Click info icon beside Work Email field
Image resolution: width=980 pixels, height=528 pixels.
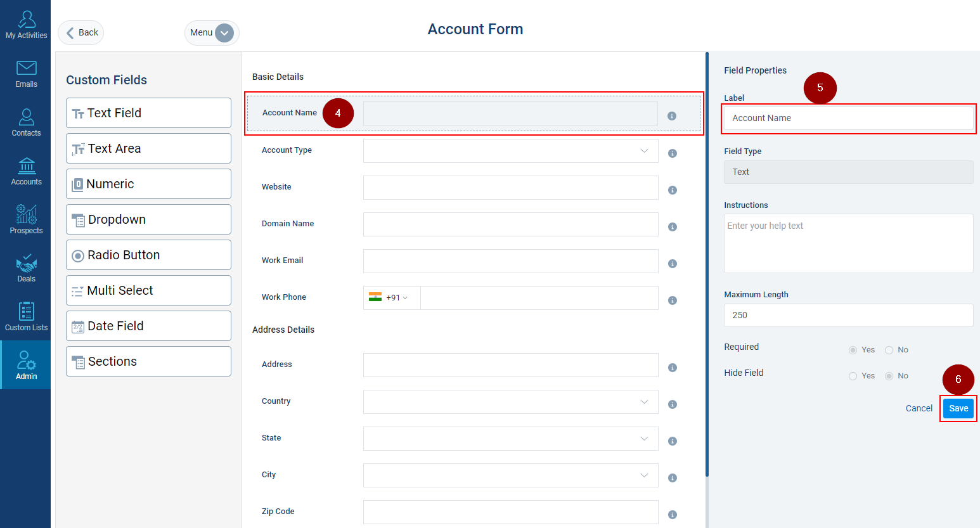click(673, 264)
